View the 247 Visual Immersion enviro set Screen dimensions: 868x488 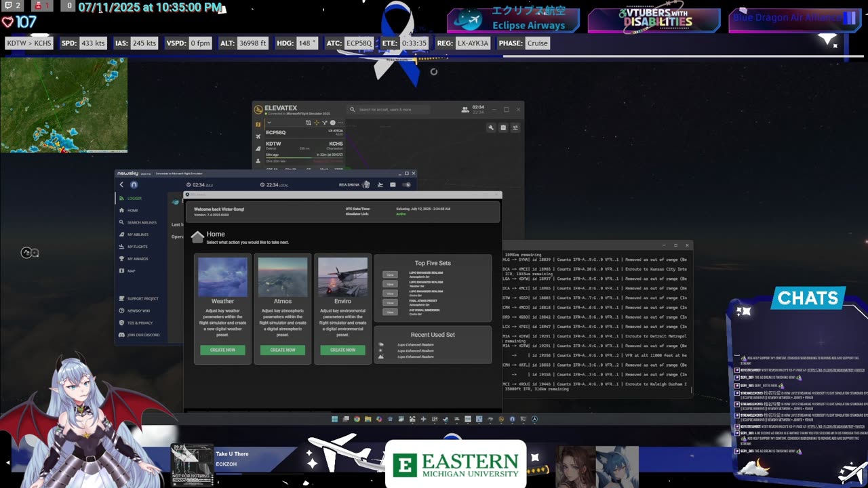coord(390,312)
